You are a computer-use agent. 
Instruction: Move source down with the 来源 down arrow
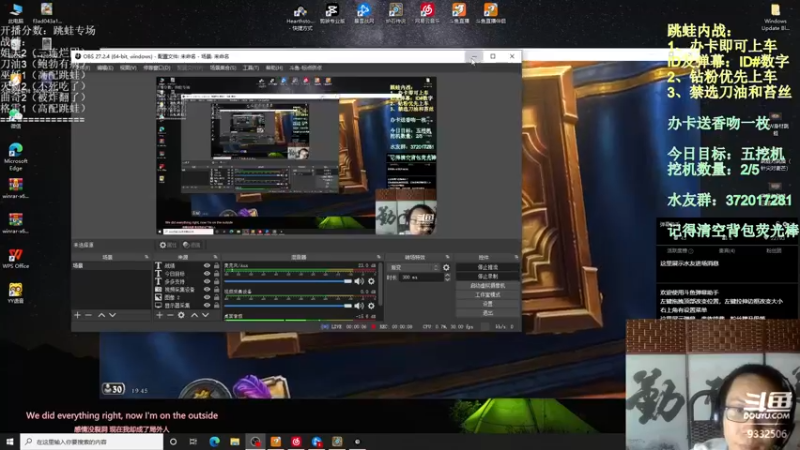pyautogui.click(x=205, y=315)
